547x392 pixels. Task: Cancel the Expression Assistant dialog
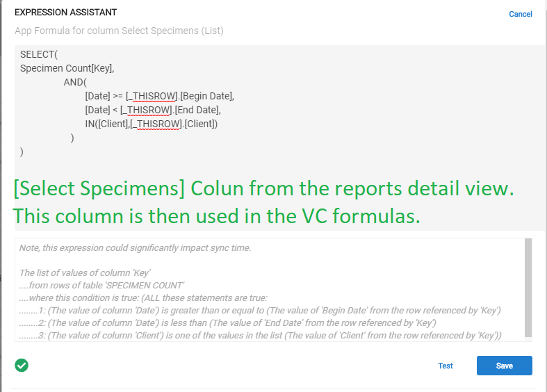tap(520, 14)
